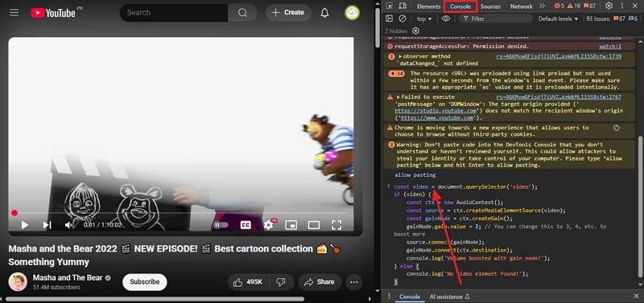Open the 'top' JavaScript context dropdown
Viewport: 644px width, 303px height.
point(424,18)
